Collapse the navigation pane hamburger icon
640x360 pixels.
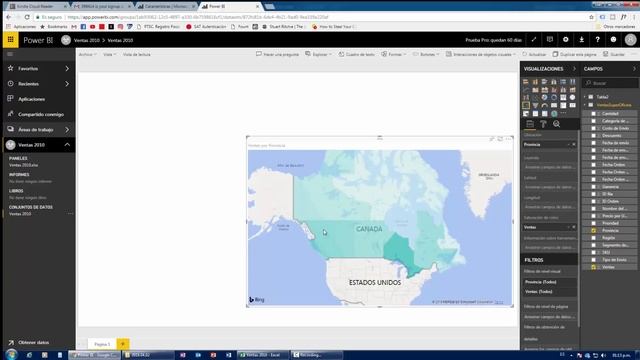point(10,54)
